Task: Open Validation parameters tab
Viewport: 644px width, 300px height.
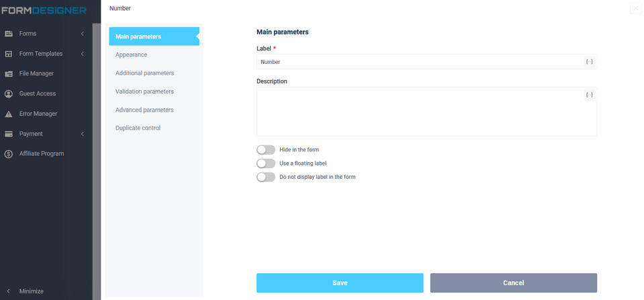Action: tap(144, 91)
